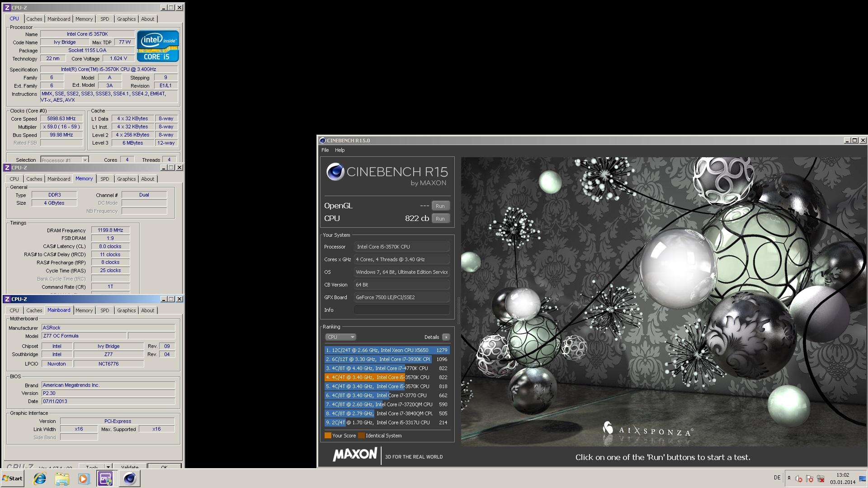Open the ranking CPU dropdown
Screen dimensions: 868x488
pyautogui.click(x=341, y=337)
